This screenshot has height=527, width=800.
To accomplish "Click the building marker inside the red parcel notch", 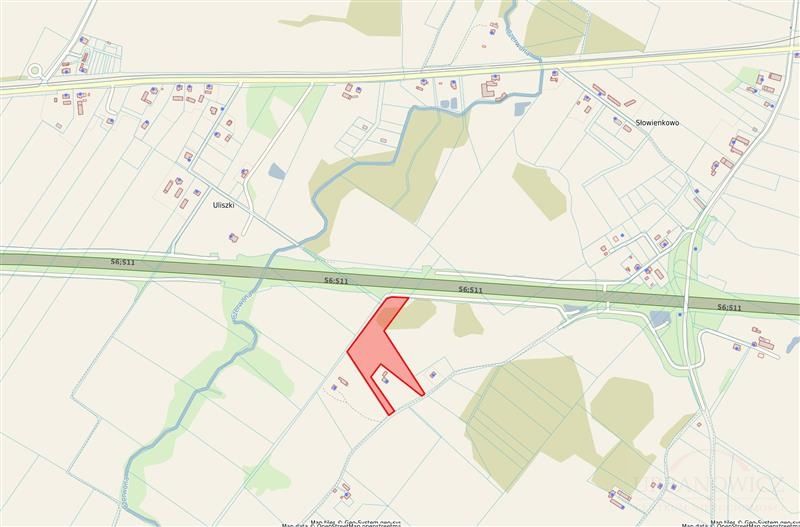I will click(x=385, y=380).
